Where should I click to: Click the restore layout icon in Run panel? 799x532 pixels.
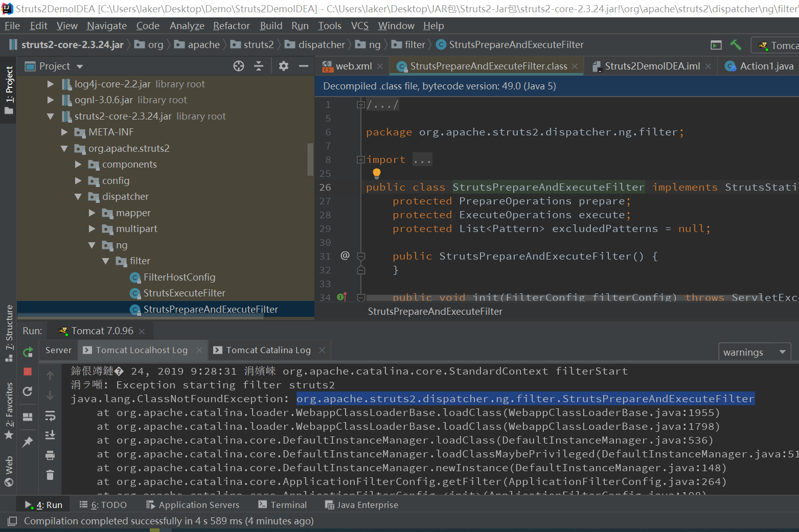[x=28, y=417]
